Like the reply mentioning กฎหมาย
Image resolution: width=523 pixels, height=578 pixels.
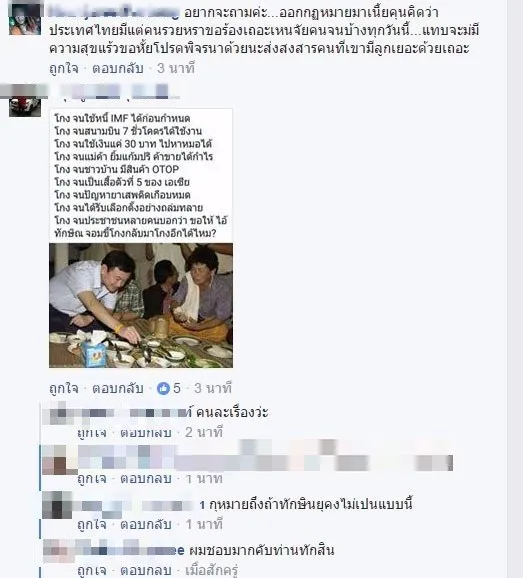point(92,524)
